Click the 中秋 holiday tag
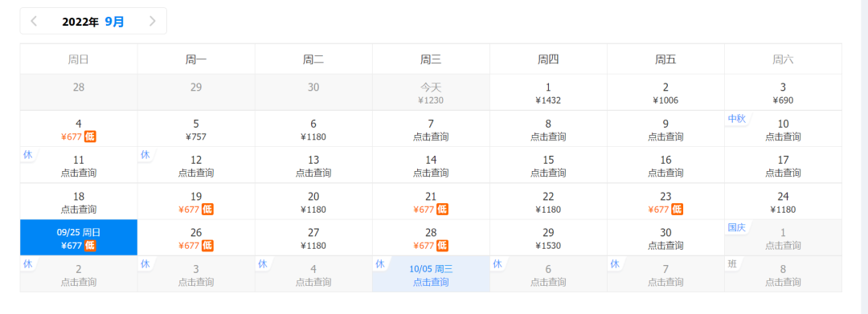Viewport: 868px width, 314px height. coord(737,118)
